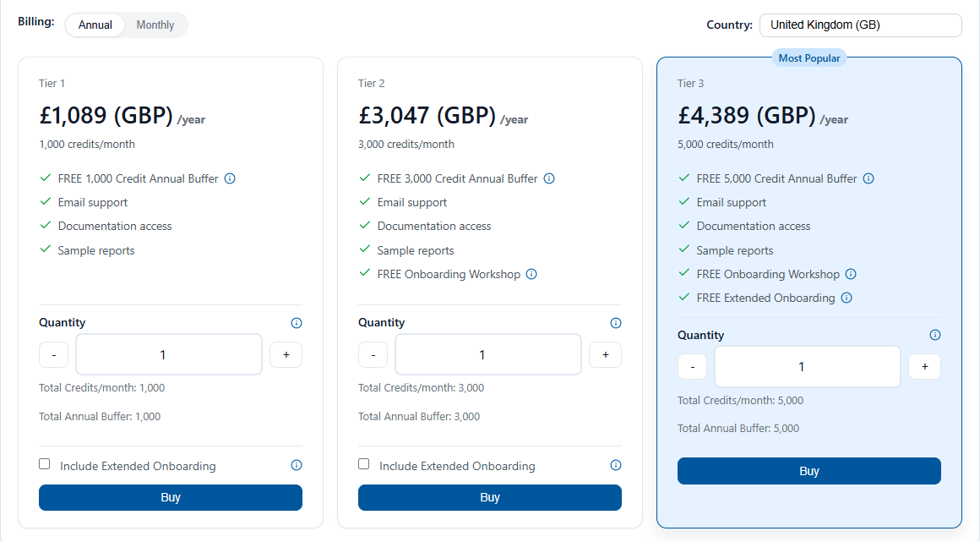The width and height of the screenshot is (980, 542).
Task: Increase Tier 2 quantity with plus button
Action: (606, 355)
